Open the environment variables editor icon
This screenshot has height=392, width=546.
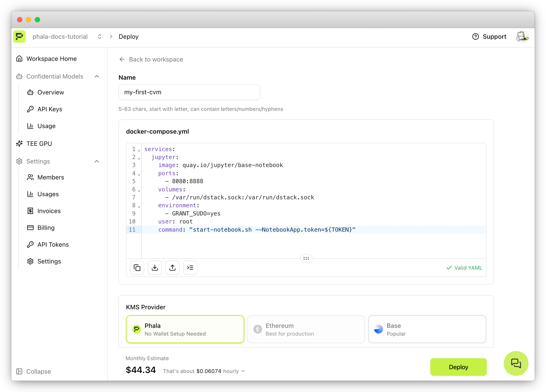[x=190, y=268]
